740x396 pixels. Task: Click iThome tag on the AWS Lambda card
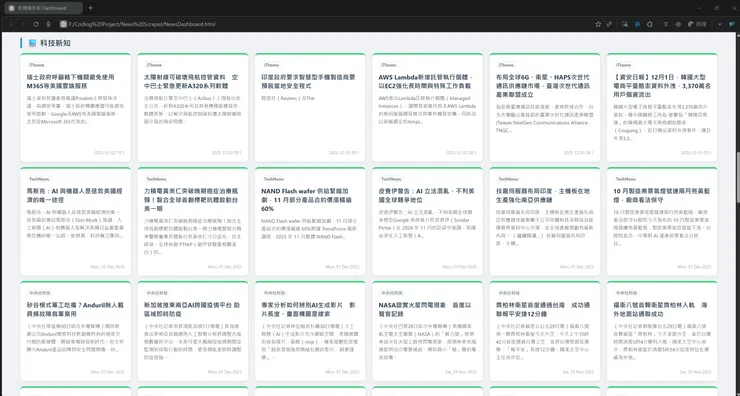pyautogui.click(x=388, y=65)
